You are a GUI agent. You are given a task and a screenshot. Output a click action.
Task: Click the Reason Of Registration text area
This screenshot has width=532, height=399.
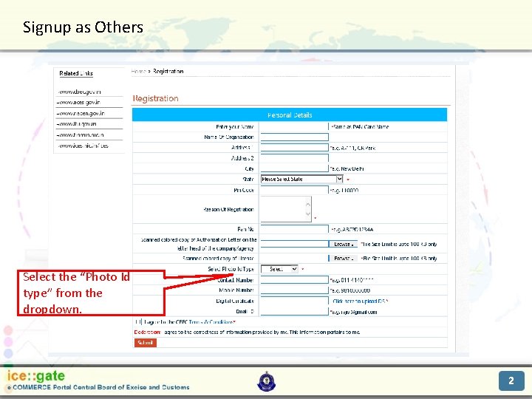click(x=286, y=209)
